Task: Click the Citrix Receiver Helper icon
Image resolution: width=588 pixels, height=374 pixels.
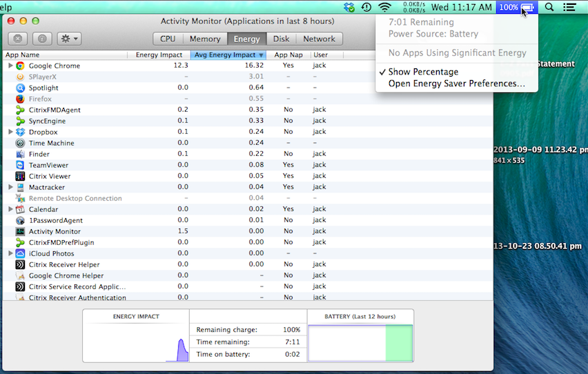Action: pos(20,264)
